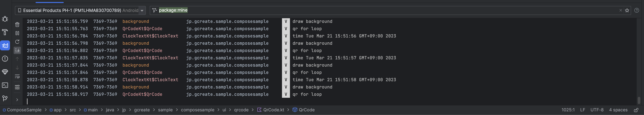The height and width of the screenshot is (115, 644).
Task: Open the Git version control tool window
Action: tap(5, 98)
